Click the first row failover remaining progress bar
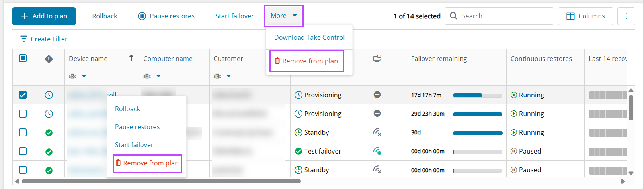The width and height of the screenshot is (644, 189). [477, 95]
